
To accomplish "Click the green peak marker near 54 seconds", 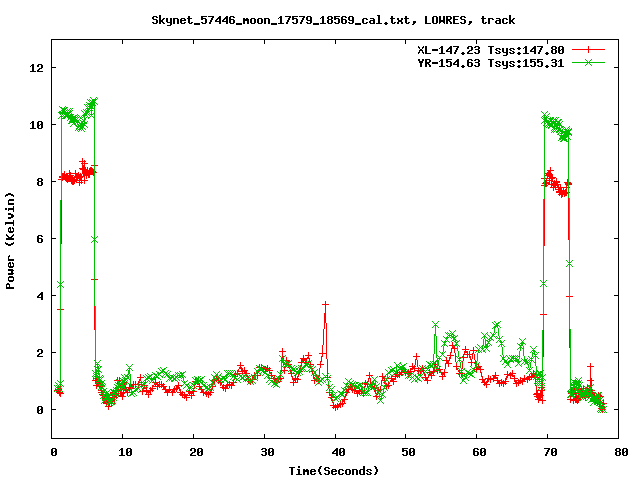I will tap(435, 325).
